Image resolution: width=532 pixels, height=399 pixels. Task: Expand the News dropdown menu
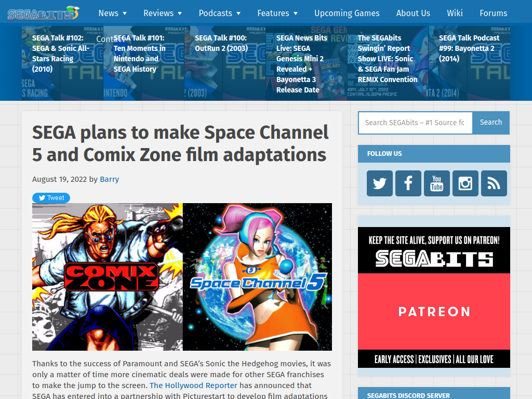pos(113,13)
